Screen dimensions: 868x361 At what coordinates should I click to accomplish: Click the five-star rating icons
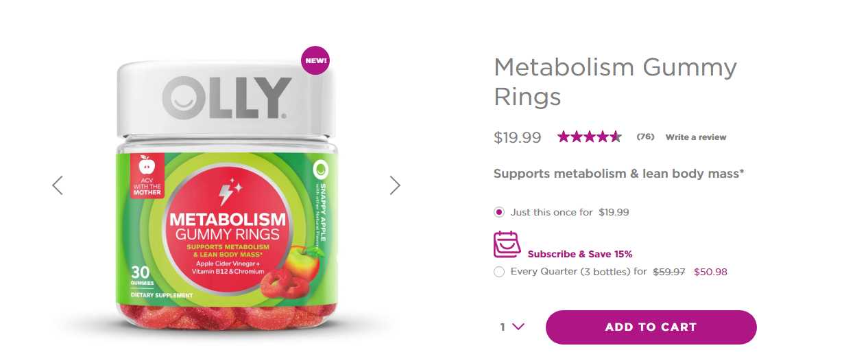pyautogui.click(x=589, y=137)
